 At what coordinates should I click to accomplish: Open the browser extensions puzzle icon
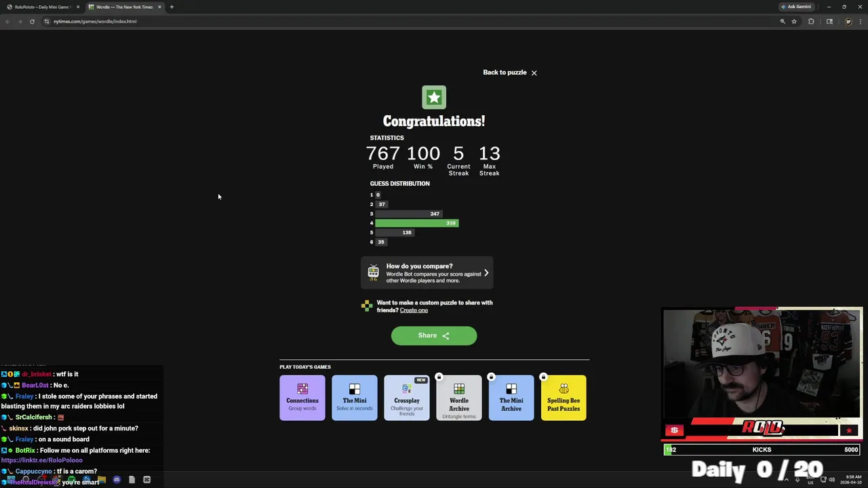(x=811, y=21)
